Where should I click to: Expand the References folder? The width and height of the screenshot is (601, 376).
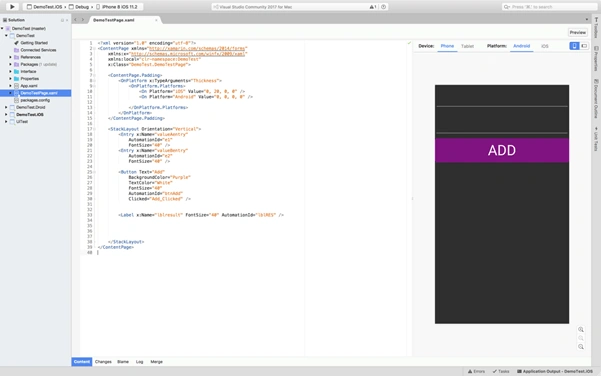click(x=10, y=57)
